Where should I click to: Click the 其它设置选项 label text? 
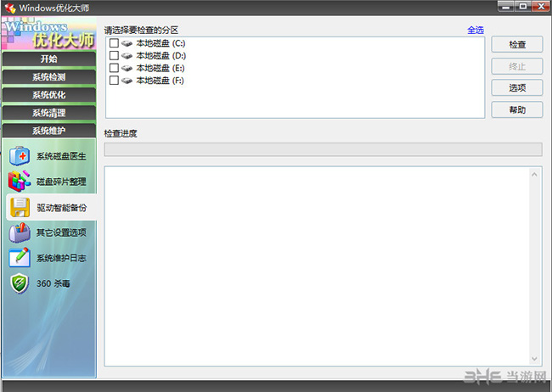[61, 232]
